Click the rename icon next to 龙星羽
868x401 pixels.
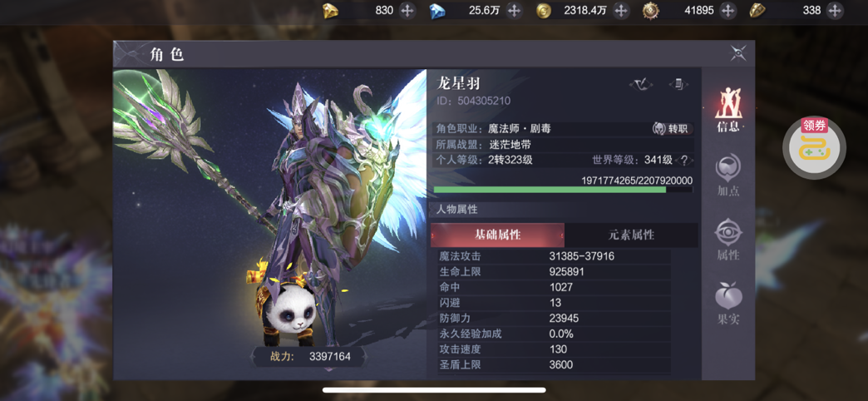coord(641,84)
